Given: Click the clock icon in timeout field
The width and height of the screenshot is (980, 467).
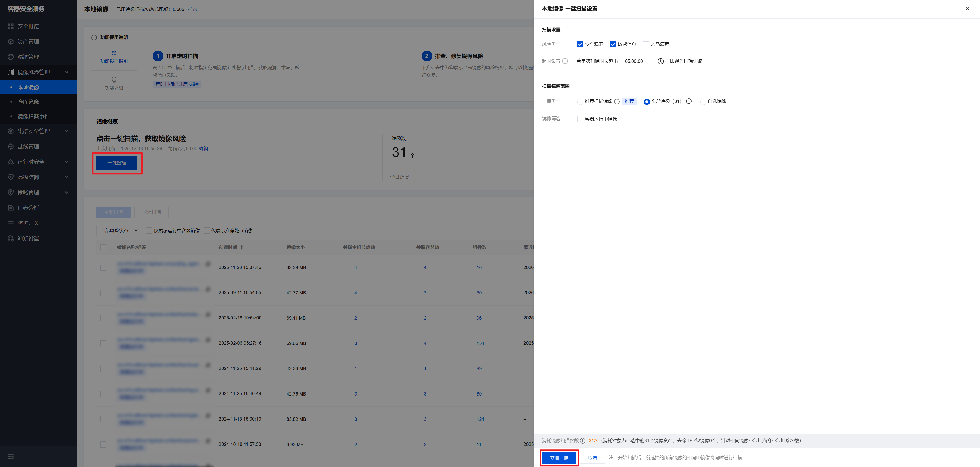Looking at the screenshot, I should coord(660,61).
